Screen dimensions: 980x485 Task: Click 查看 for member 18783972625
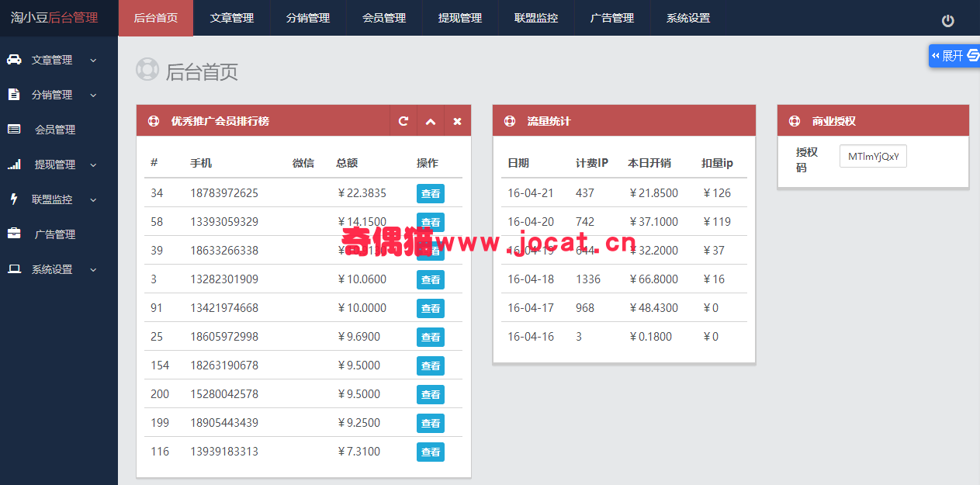click(x=431, y=193)
